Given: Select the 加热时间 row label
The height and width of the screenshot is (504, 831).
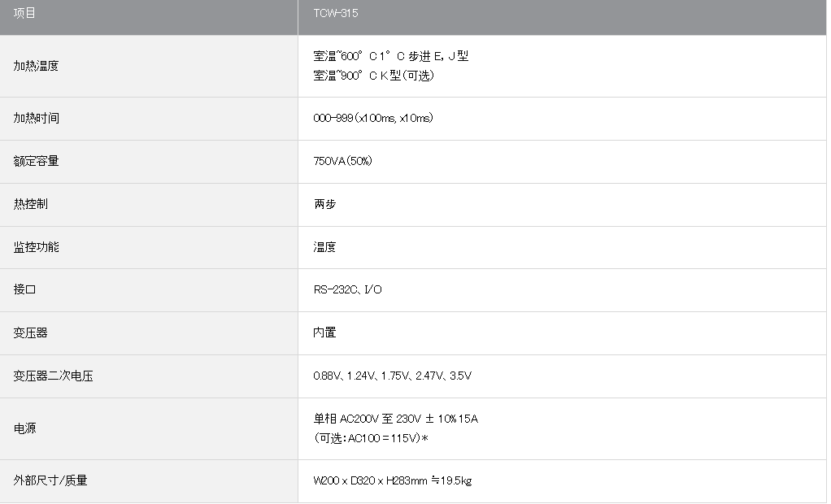Looking at the screenshot, I should 37,119.
